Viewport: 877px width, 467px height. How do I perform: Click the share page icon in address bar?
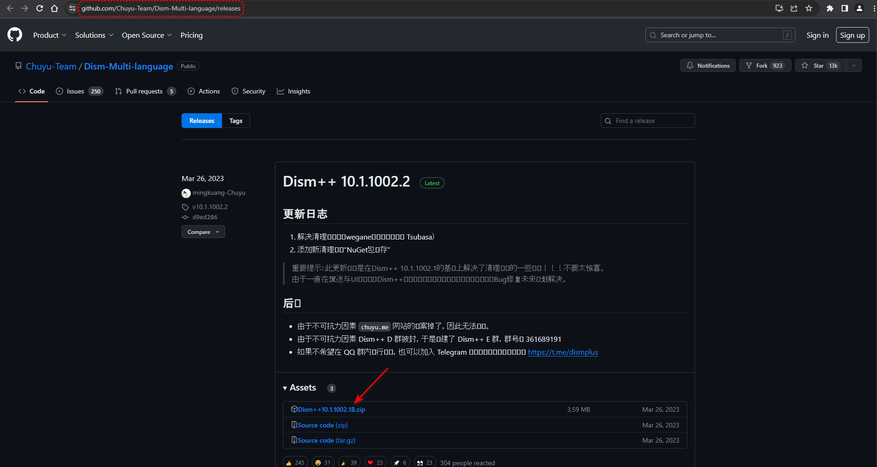pos(794,8)
